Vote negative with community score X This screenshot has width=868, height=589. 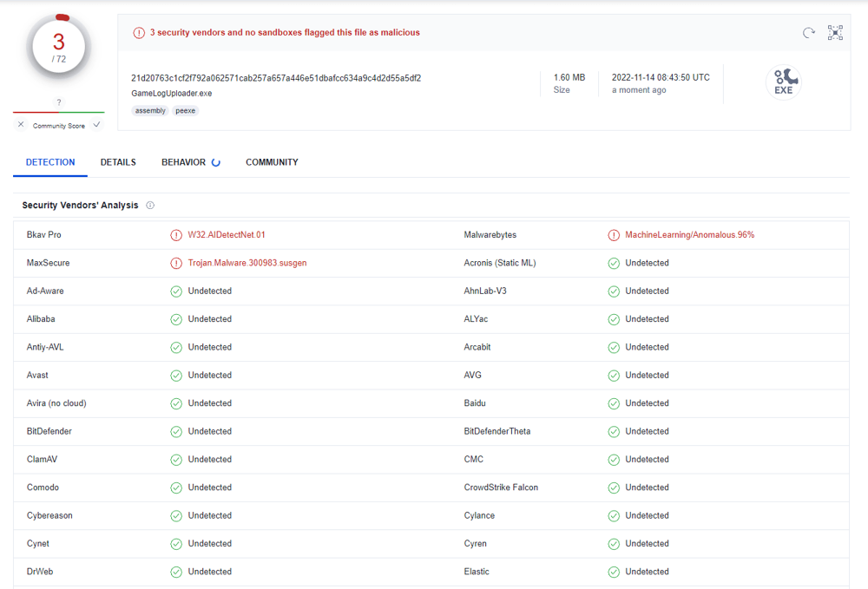tap(21, 124)
